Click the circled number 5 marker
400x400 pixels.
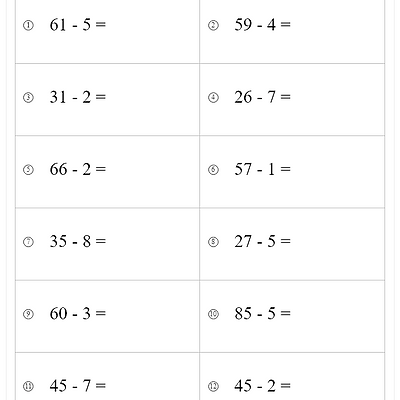pos(28,170)
